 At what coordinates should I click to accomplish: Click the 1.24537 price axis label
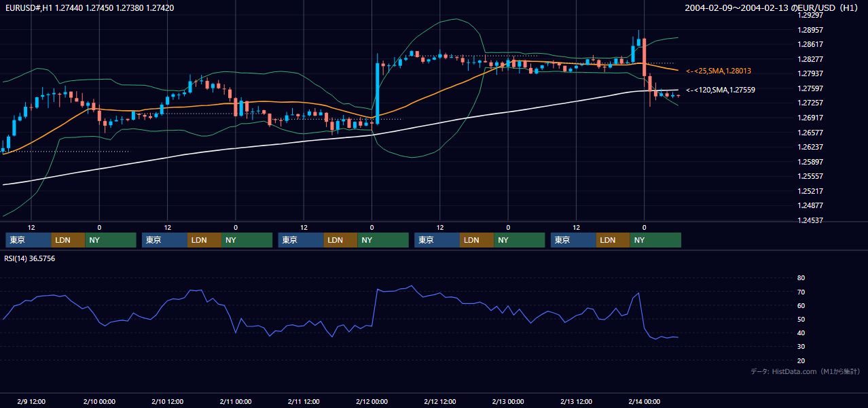coord(810,220)
